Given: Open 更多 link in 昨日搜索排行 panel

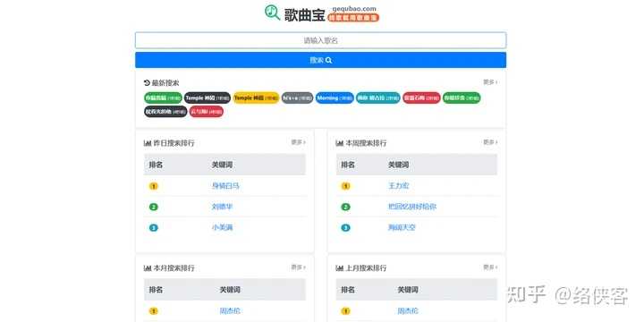Looking at the screenshot, I should pos(299,142).
